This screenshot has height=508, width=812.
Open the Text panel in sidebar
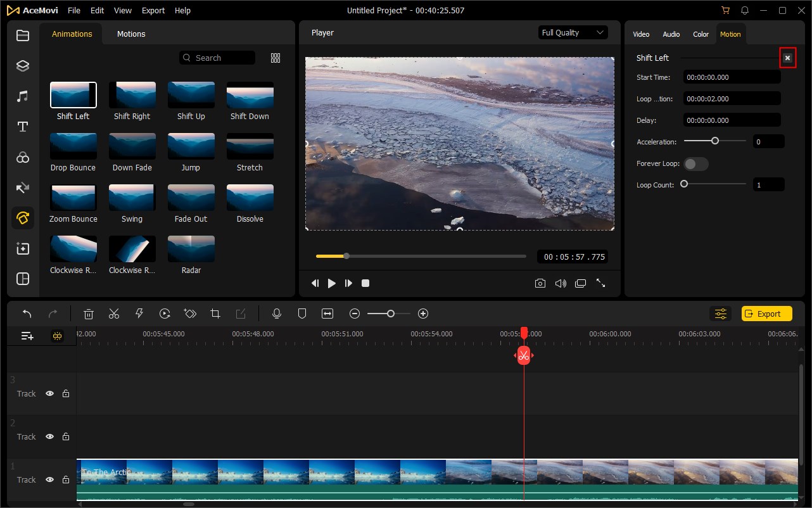click(x=23, y=127)
